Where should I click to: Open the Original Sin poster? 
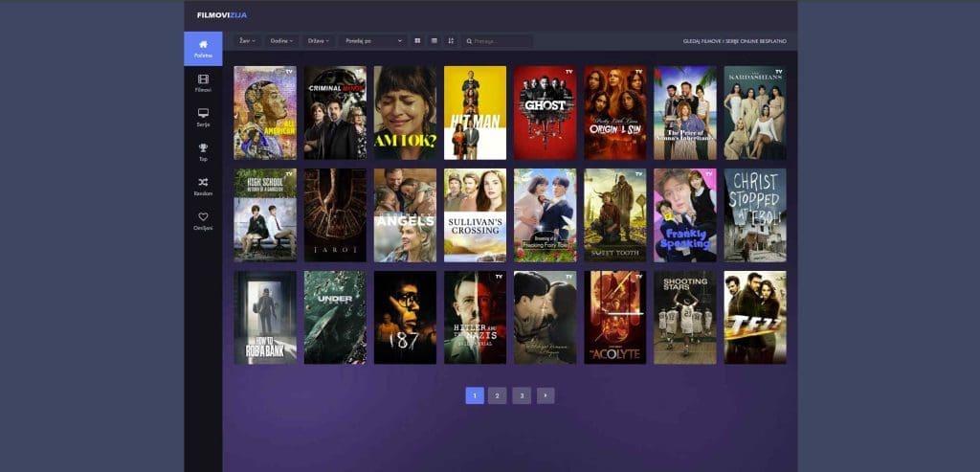click(615, 113)
